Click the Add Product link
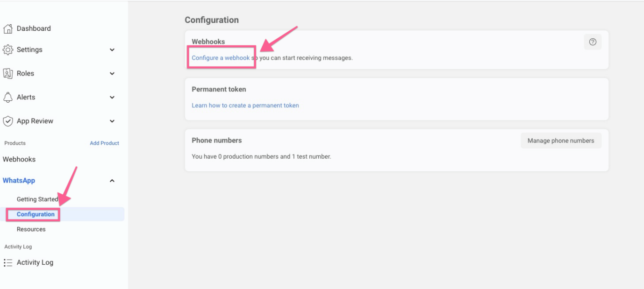The image size is (644, 289). click(x=104, y=143)
